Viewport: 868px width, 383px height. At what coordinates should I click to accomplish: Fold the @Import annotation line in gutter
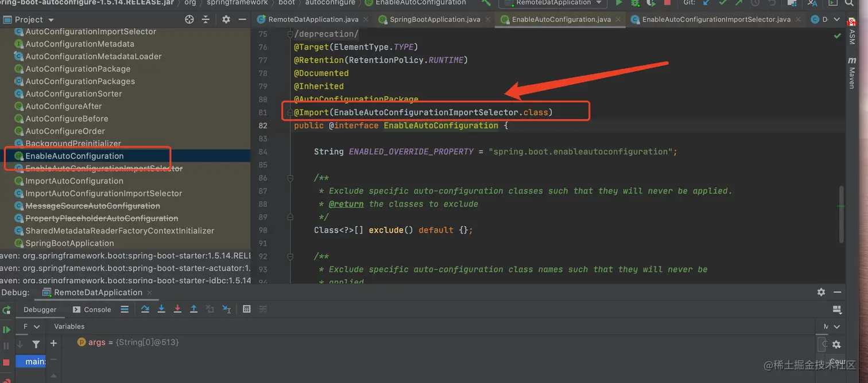290,112
